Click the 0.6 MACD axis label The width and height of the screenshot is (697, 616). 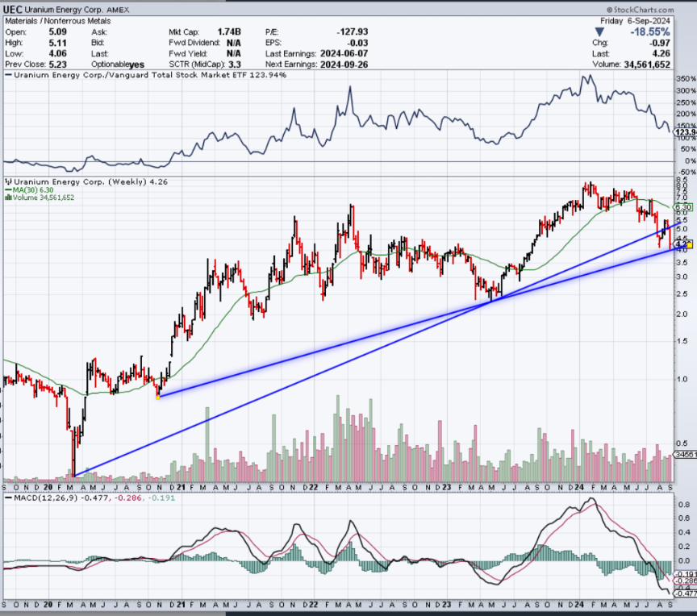(685, 518)
